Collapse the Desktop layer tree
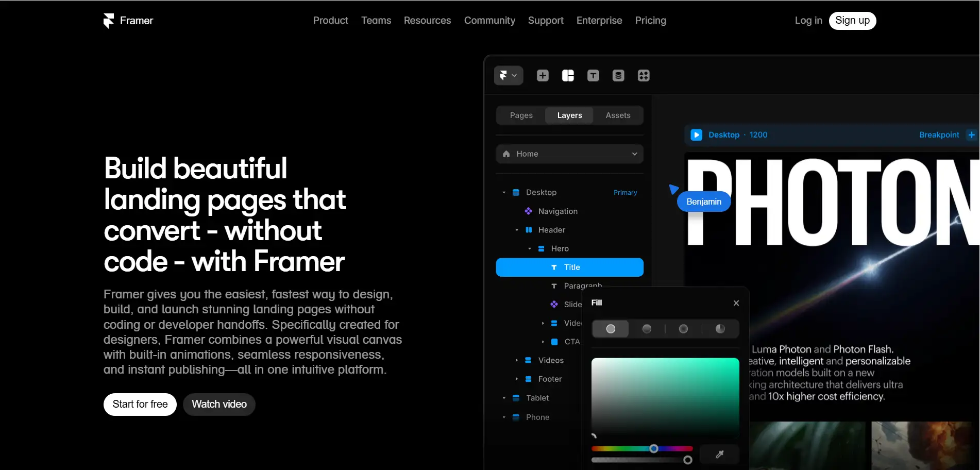Screen dimensions: 980x470 504,192
